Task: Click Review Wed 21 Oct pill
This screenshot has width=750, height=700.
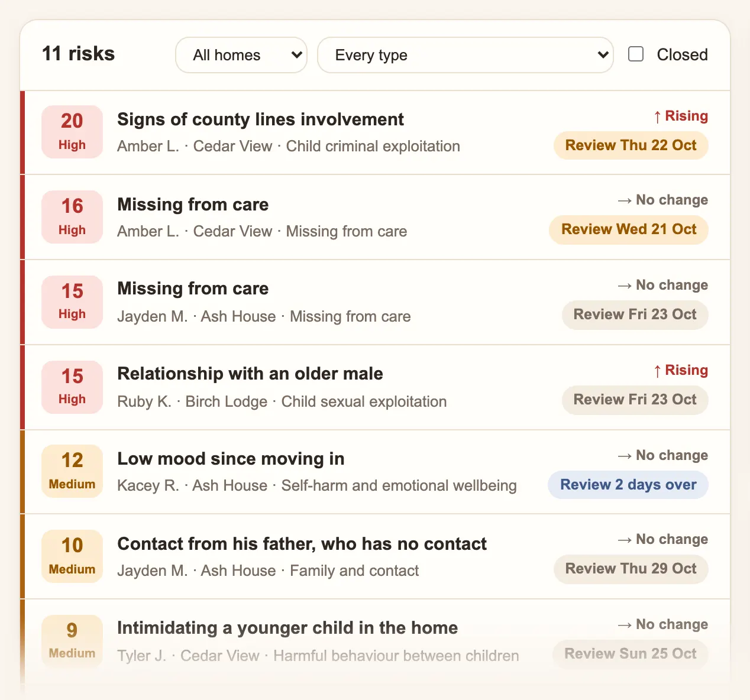Action: 629,229
